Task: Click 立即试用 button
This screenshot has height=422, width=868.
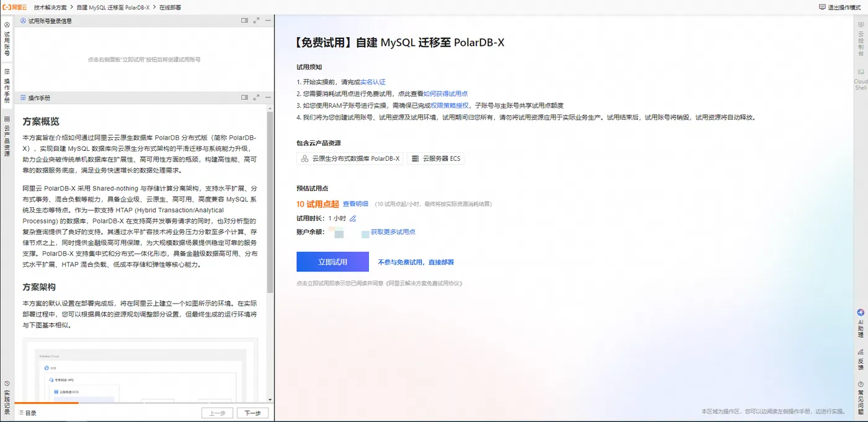Action: point(332,262)
